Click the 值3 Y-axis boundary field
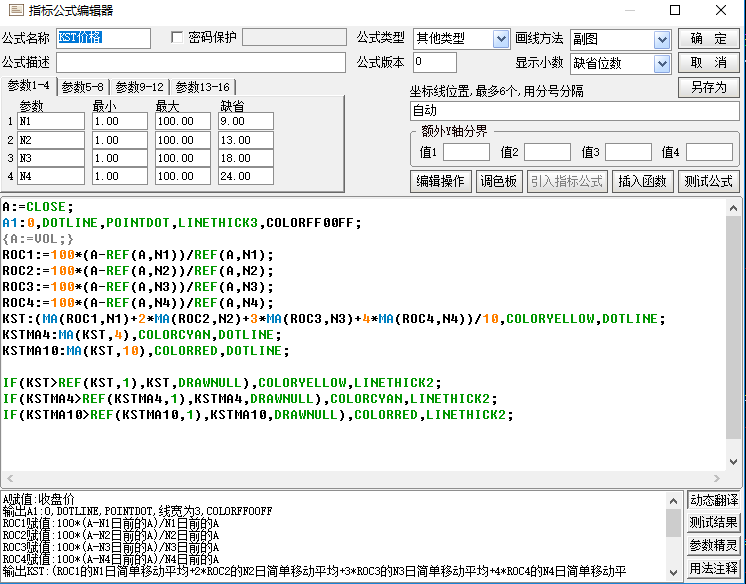This screenshot has height=584, width=746. (628, 152)
